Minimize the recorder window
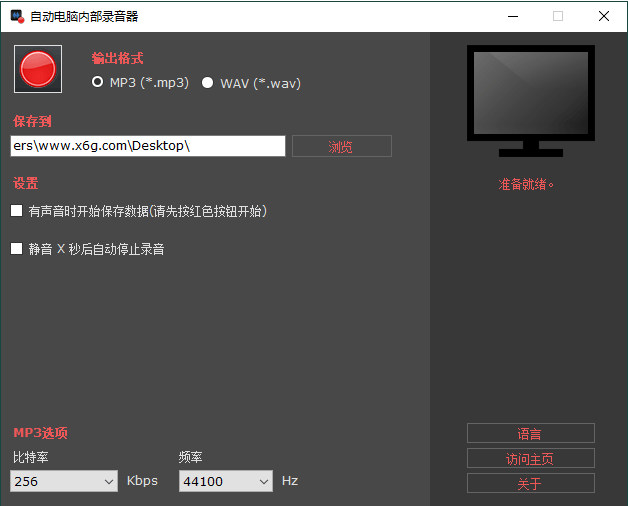 512,16
